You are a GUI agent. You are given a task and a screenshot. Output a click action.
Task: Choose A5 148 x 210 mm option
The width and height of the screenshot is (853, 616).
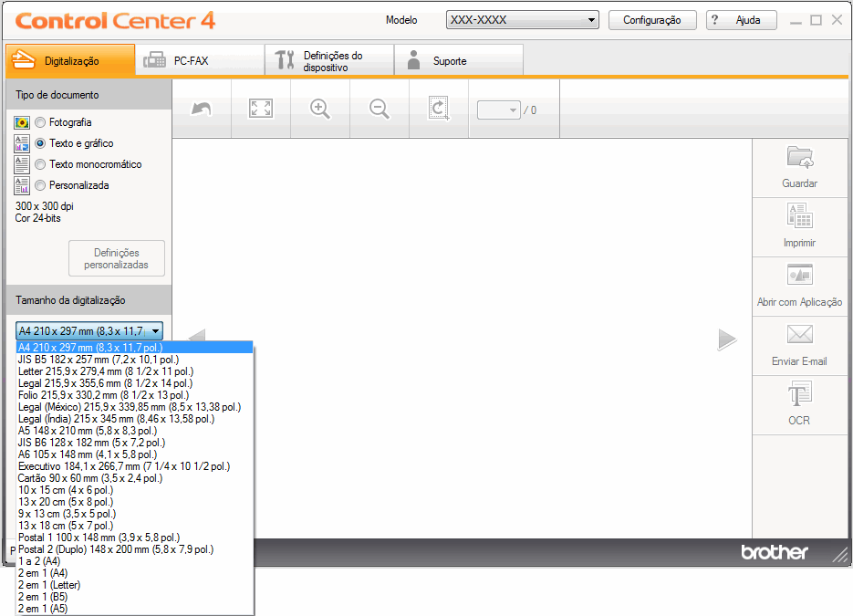click(x=135, y=431)
